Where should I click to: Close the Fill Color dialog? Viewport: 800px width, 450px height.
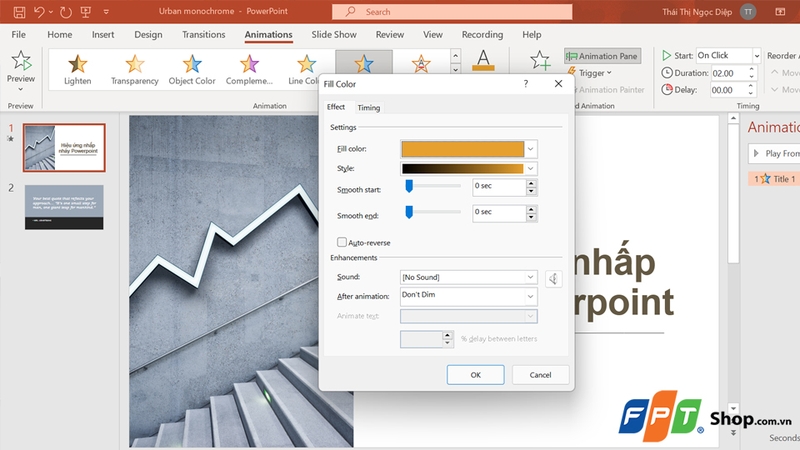point(558,84)
